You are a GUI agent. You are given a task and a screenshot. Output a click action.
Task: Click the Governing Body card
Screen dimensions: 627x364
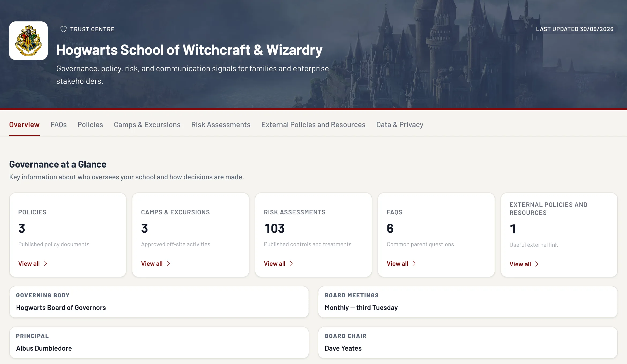pyautogui.click(x=159, y=302)
